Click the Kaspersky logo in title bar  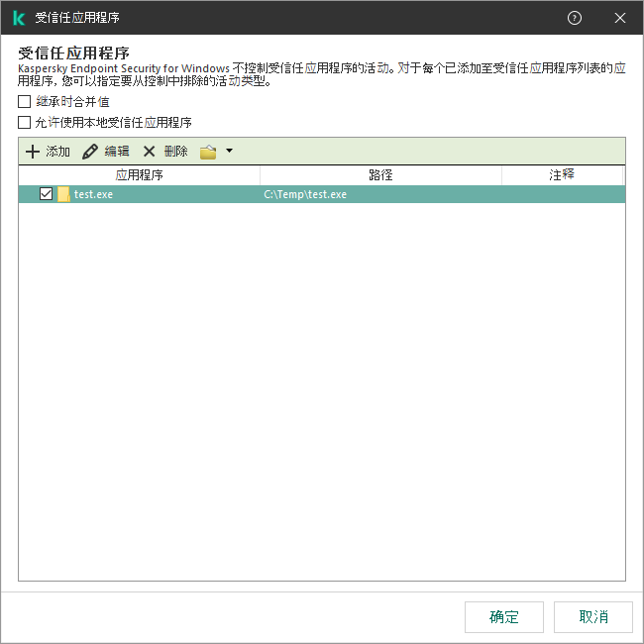(19, 18)
